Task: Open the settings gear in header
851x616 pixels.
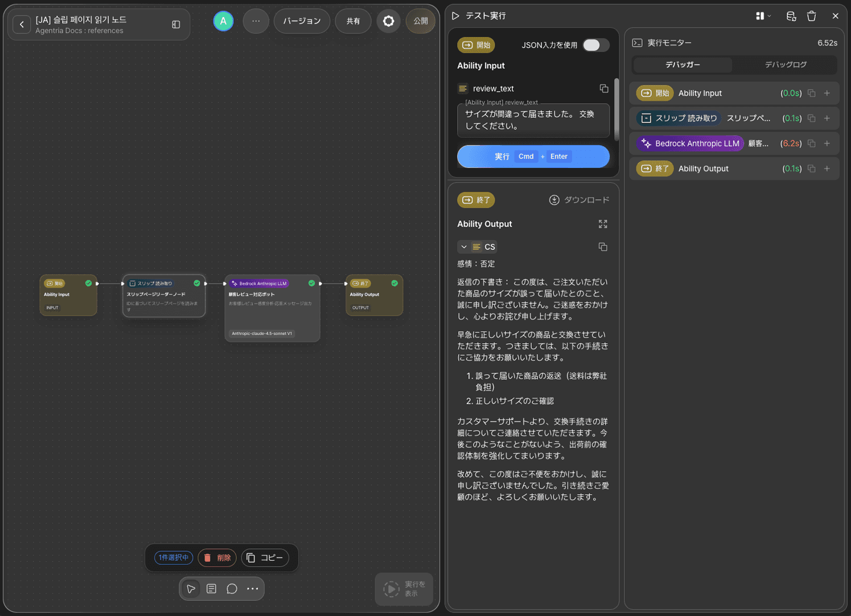Action: [389, 21]
